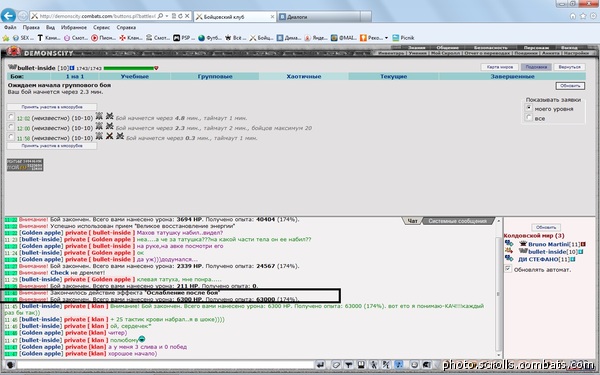Open the Справка menu

click(126, 28)
